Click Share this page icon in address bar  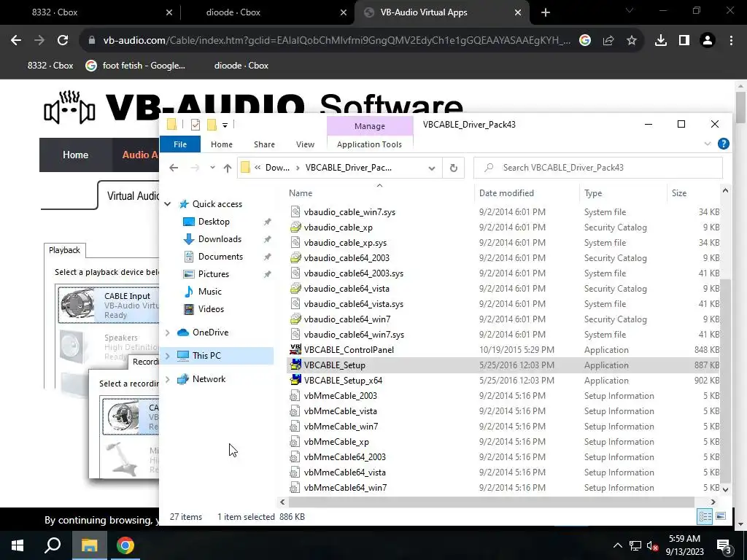(x=608, y=41)
